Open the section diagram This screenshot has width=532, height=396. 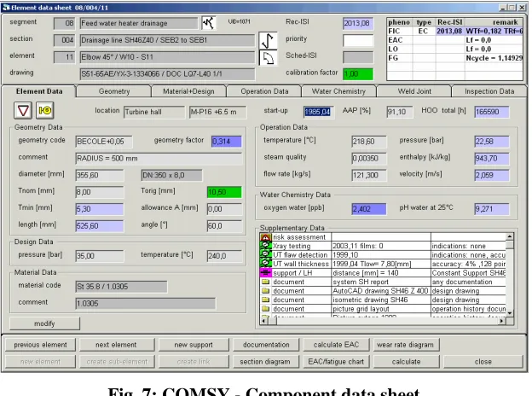(x=265, y=362)
